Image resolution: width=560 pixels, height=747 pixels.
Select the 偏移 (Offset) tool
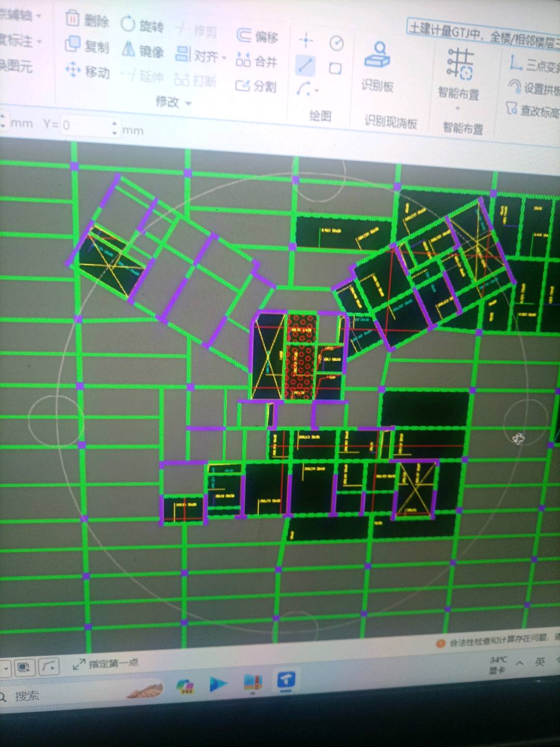(257, 36)
